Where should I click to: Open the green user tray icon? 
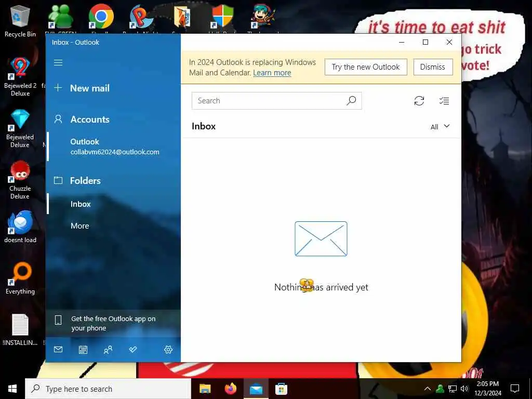(440, 389)
